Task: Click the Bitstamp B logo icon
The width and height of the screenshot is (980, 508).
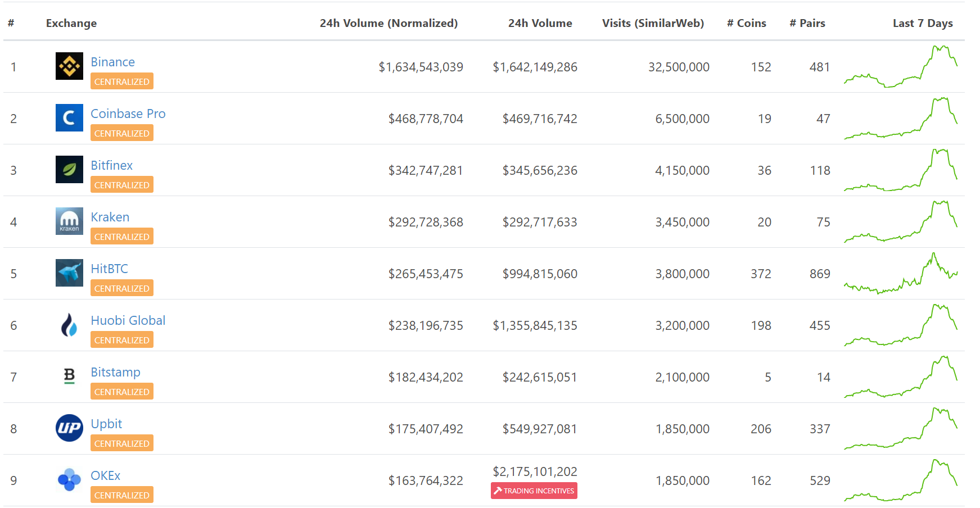Action: [69, 377]
